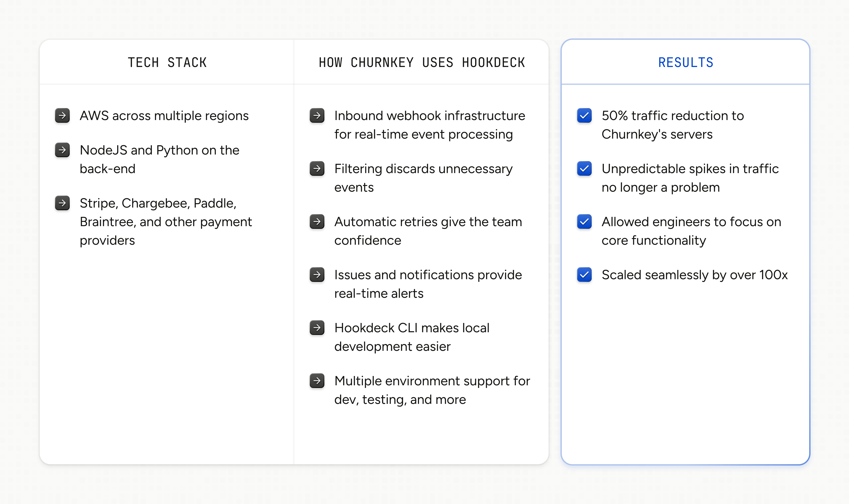This screenshot has height=504, width=849.
Task: Select the arrow icon next to Filtering discards unnecessary events
Action: (x=317, y=169)
